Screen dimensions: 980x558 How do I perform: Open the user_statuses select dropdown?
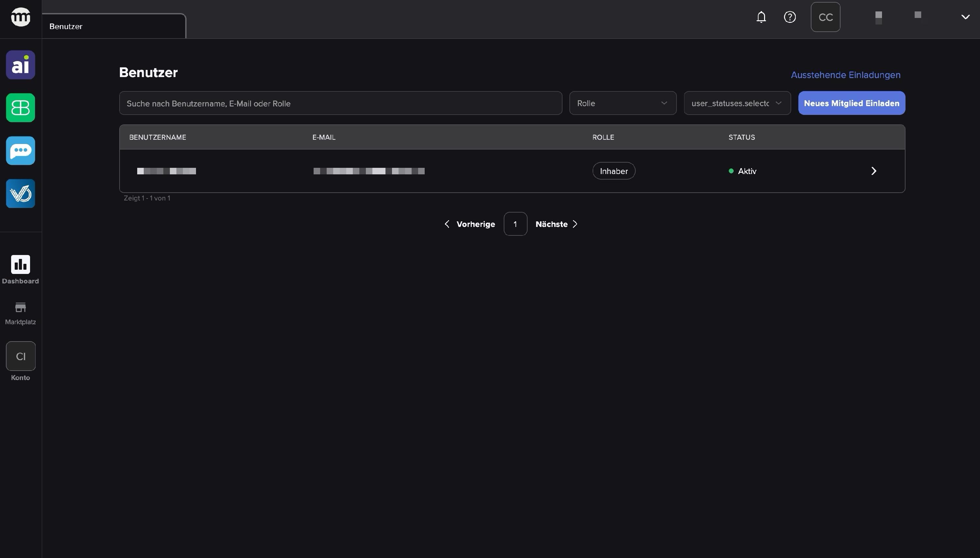click(737, 103)
